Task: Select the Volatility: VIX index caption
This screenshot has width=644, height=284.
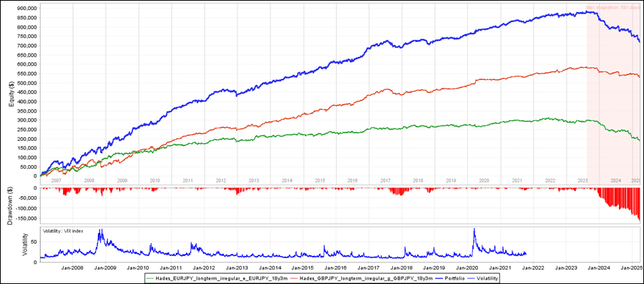Action: tap(63, 231)
